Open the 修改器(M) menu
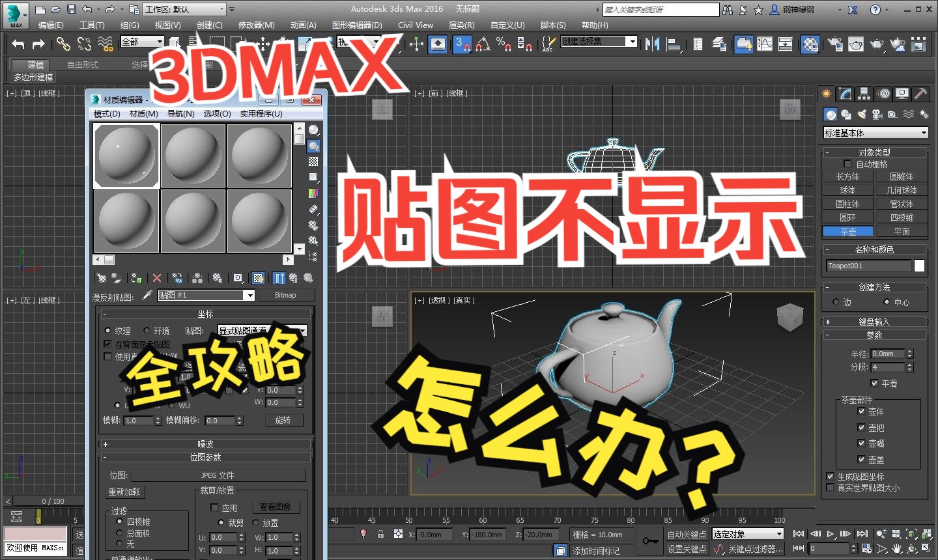The width and height of the screenshot is (938, 560). coord(256,25)
